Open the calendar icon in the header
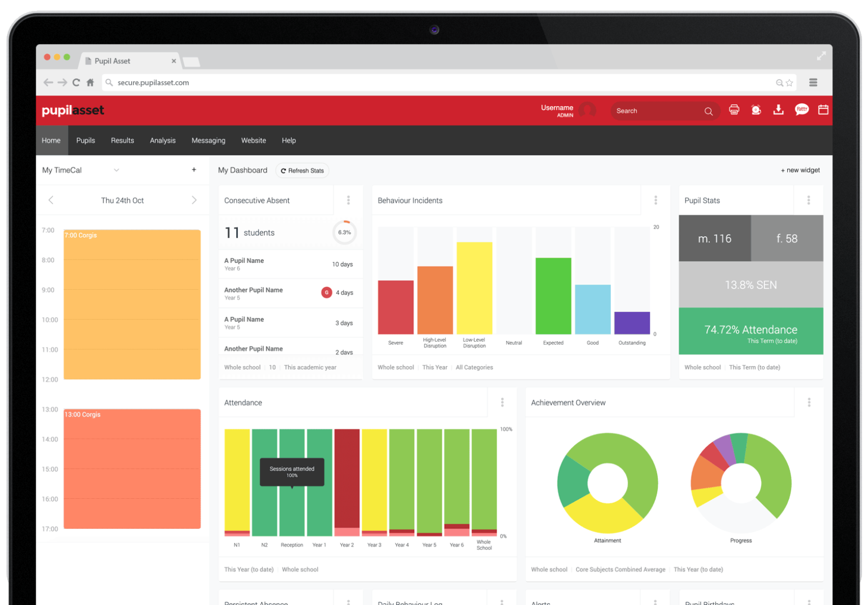Screen dimensions: 868x605 coord(823,110)
